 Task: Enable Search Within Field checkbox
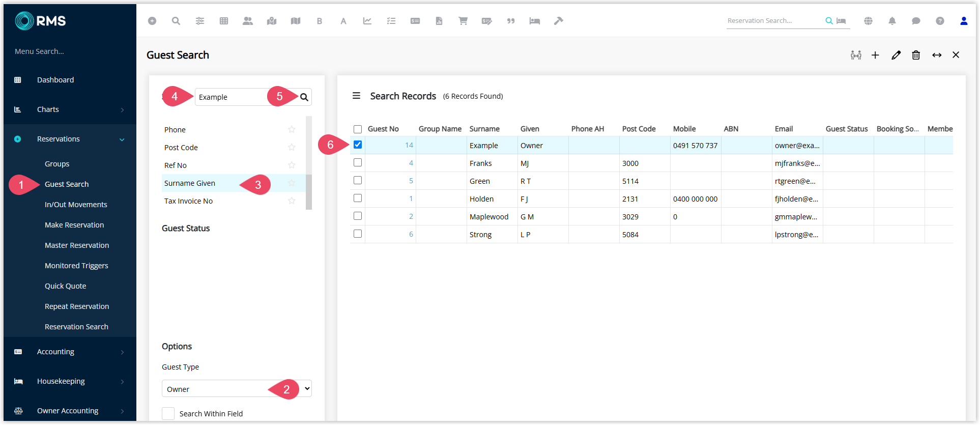168,413
